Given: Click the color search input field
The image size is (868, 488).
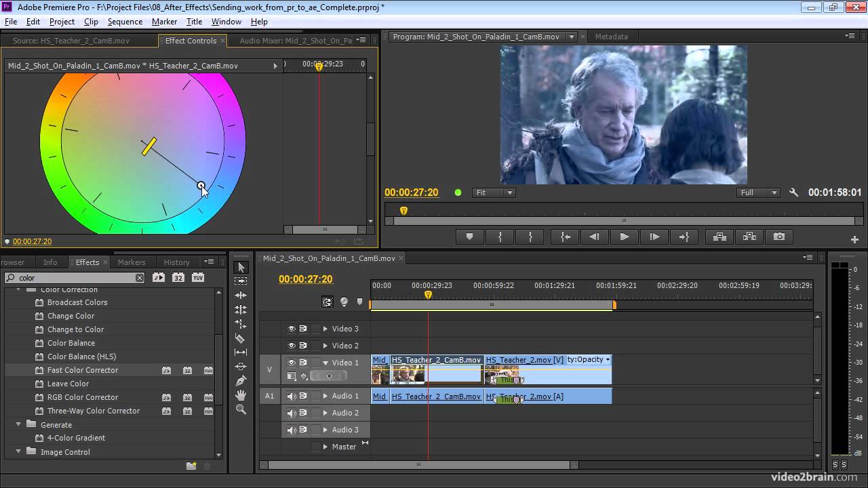Looking at the screenshot, I should tap(75, 278).
